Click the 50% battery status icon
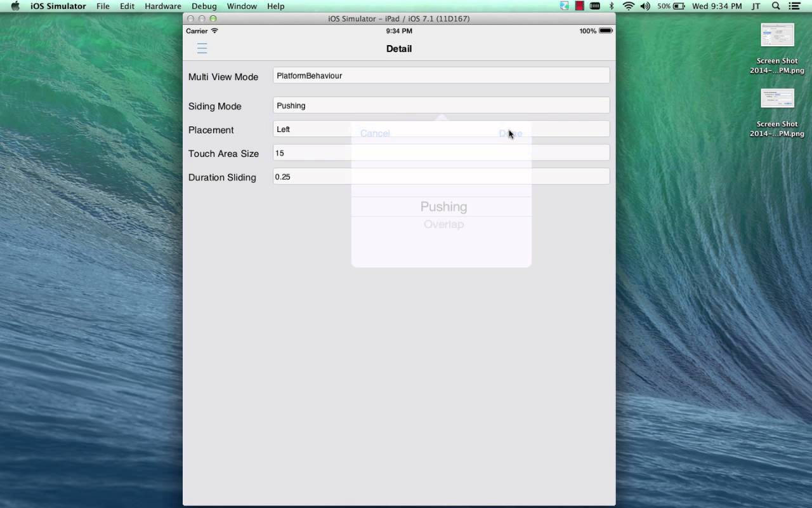The height and width of the screenshot is (508, 812). click(x=671, y=6)
